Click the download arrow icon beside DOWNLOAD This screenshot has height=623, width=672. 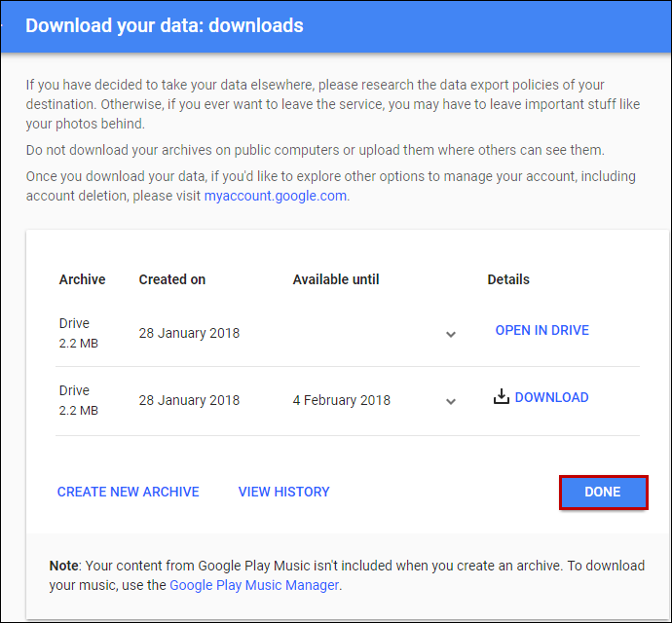[502, 397]
